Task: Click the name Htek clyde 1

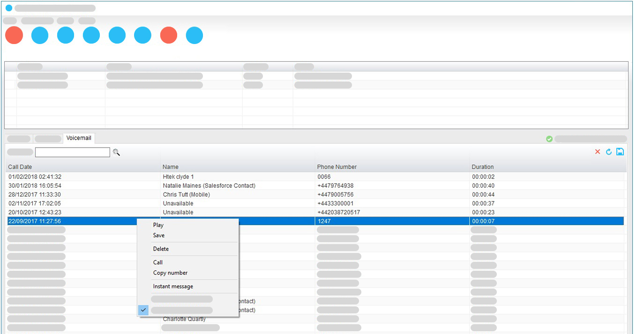Action: [x=178, y=177]
